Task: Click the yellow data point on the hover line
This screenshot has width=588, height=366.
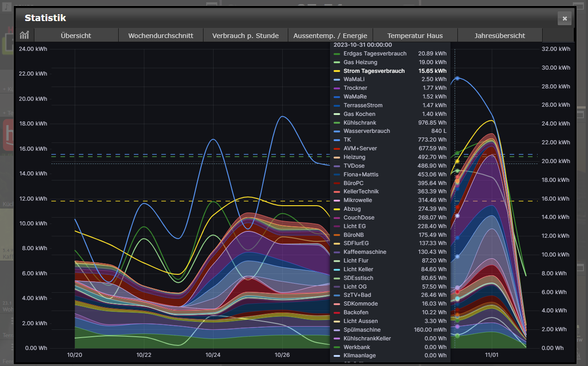Action: pyautogui.click(x=457, y=161)
